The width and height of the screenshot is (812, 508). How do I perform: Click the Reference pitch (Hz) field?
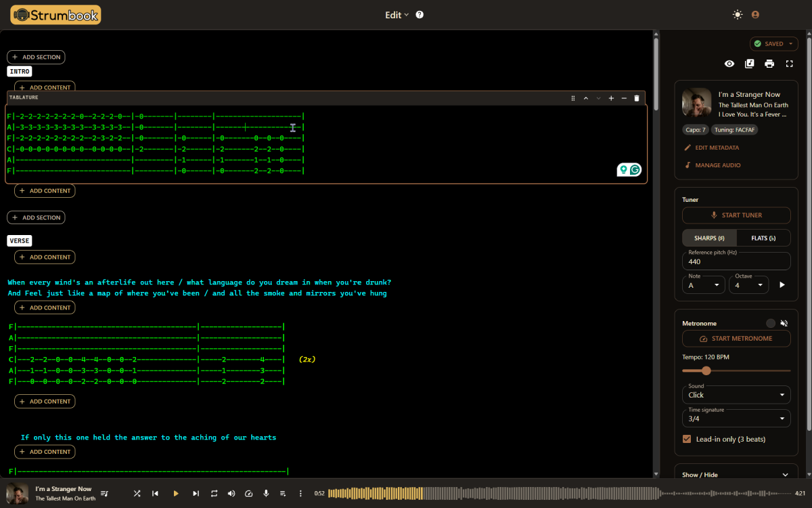(736, 261)
